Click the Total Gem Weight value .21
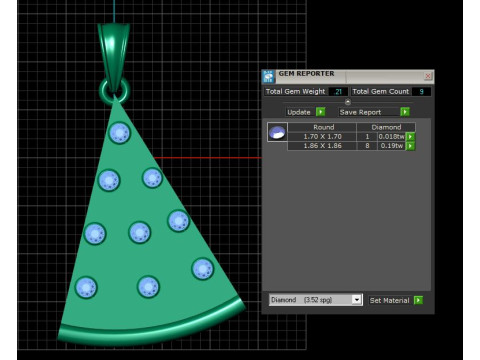 coord(338,91)
